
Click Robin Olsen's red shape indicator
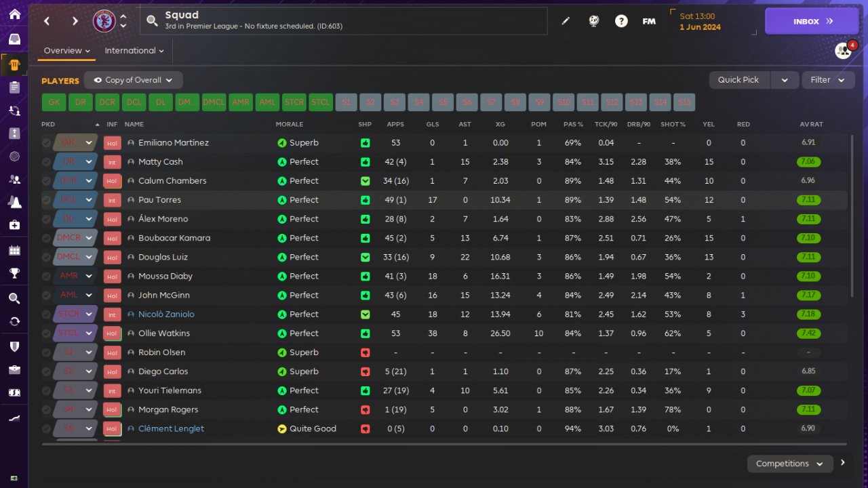(366, 352)
